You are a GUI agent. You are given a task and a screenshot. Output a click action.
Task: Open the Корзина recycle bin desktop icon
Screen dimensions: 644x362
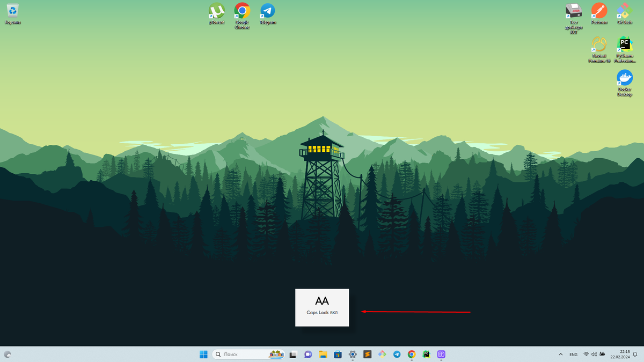[x=13, y=13]
